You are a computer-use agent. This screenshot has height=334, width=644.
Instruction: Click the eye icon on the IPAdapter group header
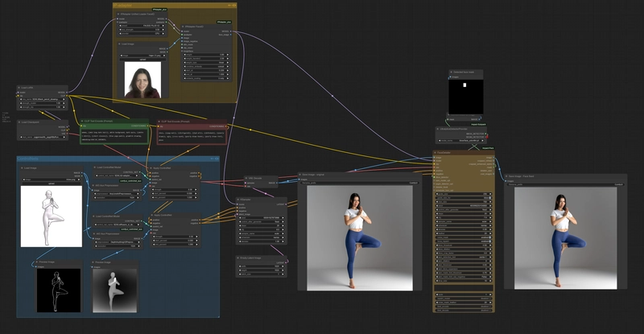coord(234,6)
